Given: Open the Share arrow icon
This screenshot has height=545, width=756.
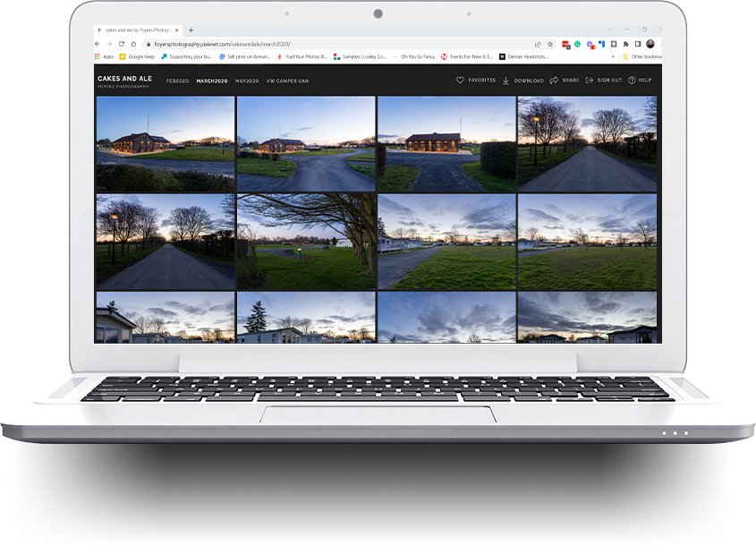Looking at the screenshot, I should click(x=554, y=80).
